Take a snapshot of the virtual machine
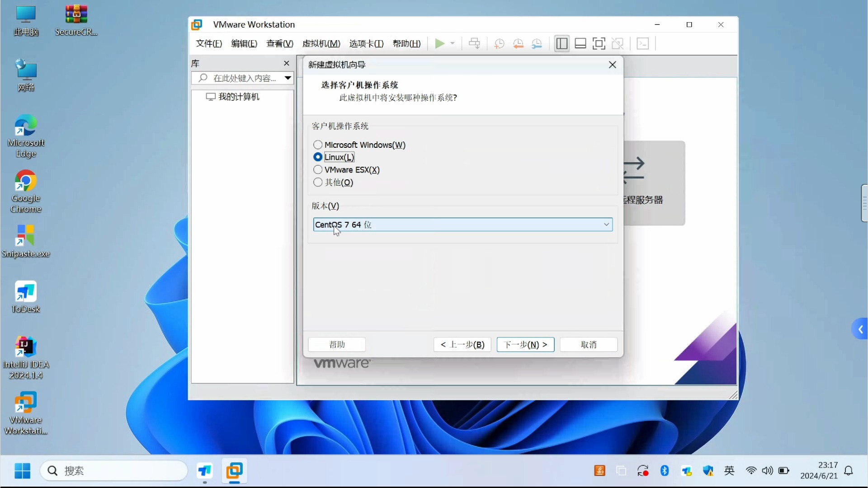 (x=499, y=43)
